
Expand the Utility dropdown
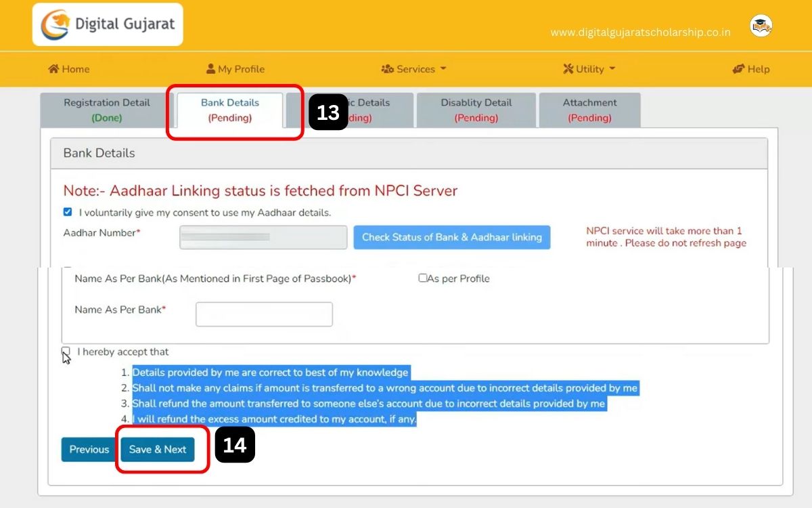pyautogui.click(x=589, y=68)
